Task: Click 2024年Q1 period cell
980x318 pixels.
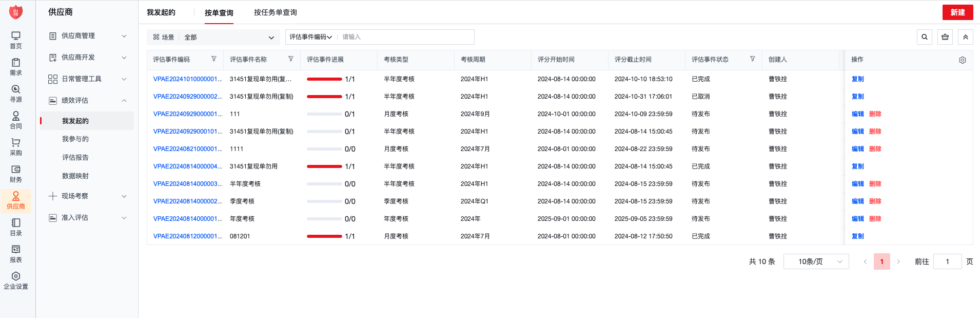Action: 475,201
